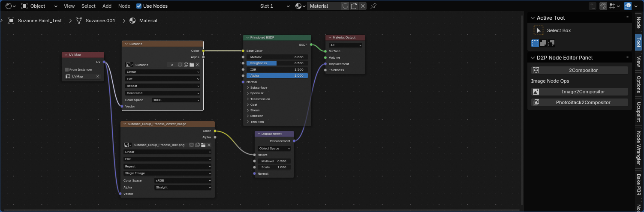Collapse the D2P Node Editor Panel

pyautogui.click(x=533, y=58)
